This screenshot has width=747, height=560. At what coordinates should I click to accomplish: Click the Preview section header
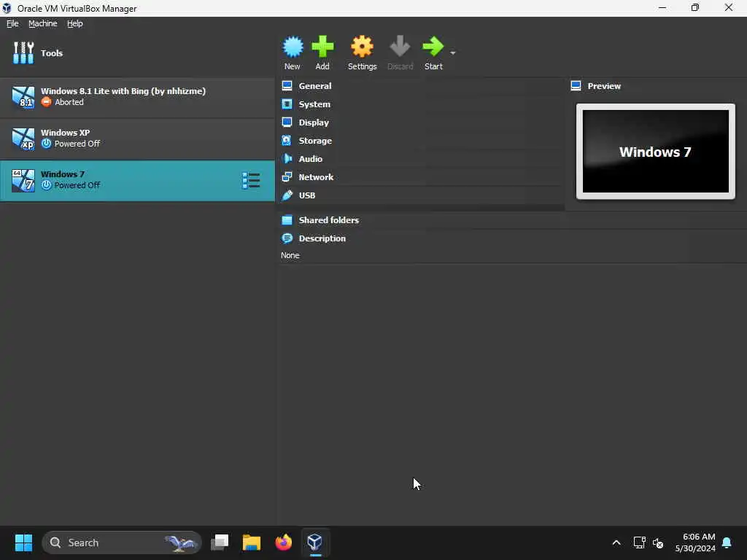(603, 86)
